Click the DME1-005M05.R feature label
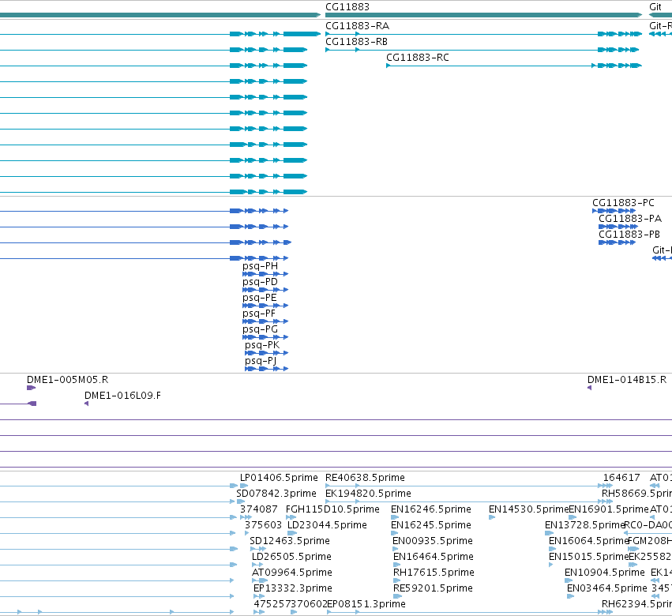Viewport: 672px width, 616px height. click(68, 380)
